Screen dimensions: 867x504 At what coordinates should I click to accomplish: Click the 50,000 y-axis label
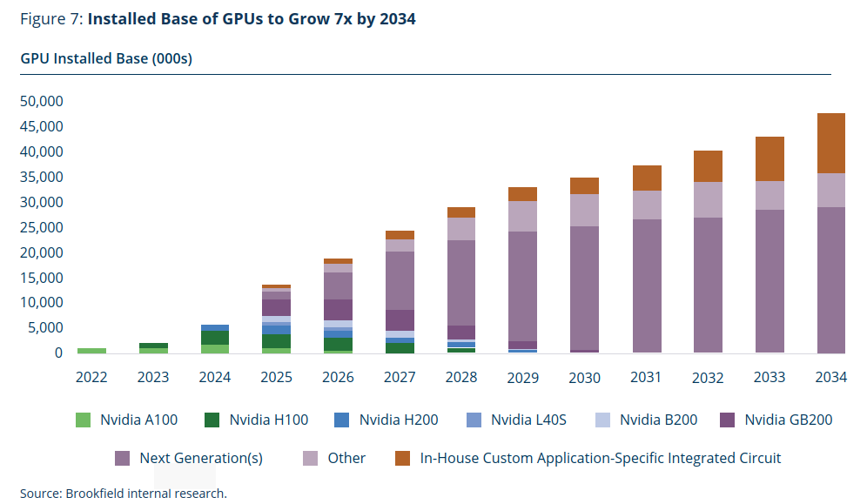click(41, 101)
